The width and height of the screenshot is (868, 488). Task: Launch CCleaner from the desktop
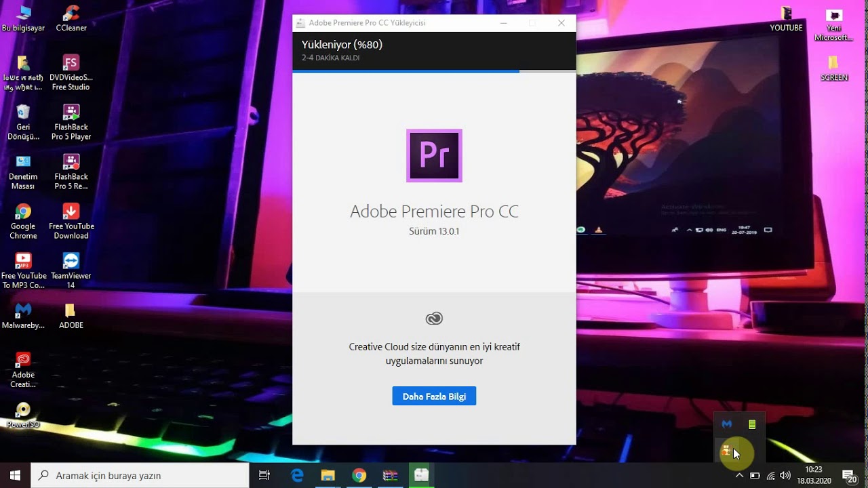click(x=71, y=18)
